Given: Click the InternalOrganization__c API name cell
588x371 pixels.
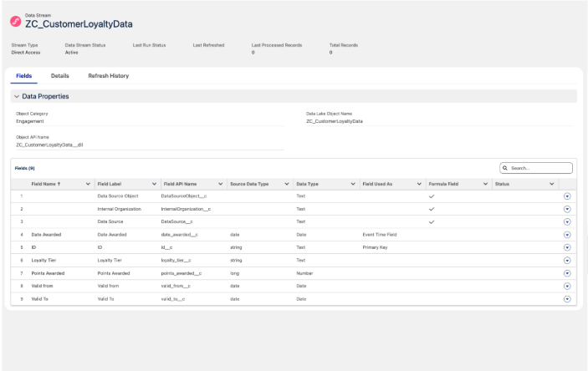Looking at the screenshot, I should [x=186, y=209].
